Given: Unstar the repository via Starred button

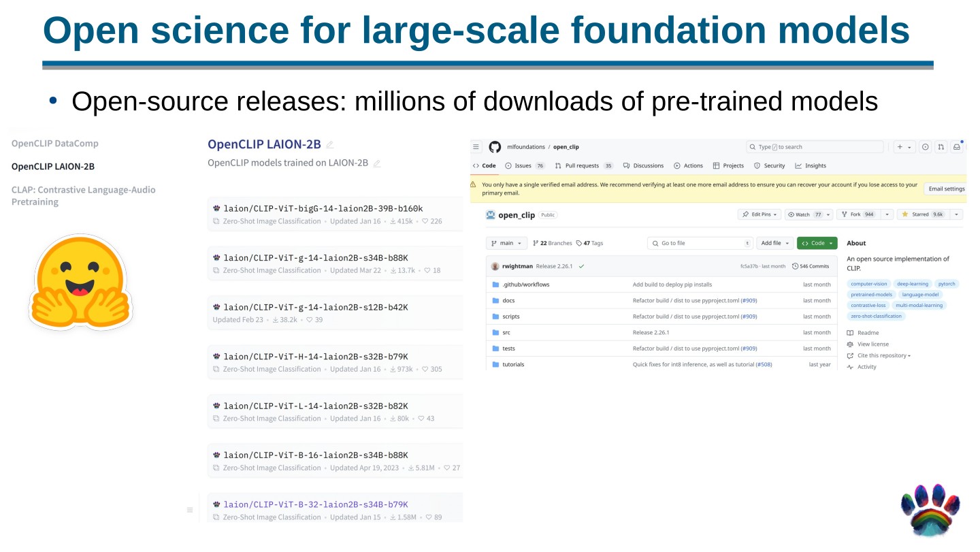Looking at the screenshot, I should coord(923,214).
